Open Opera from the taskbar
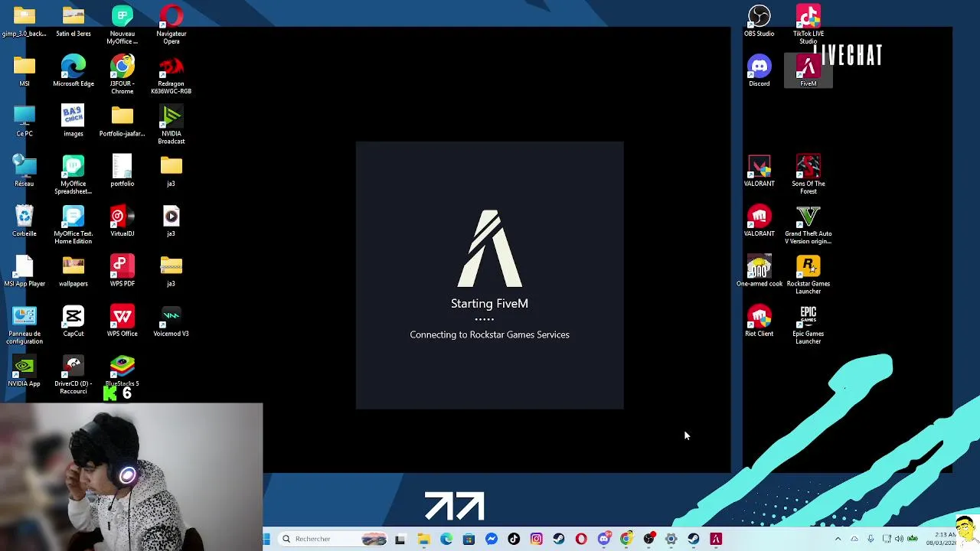Image resolution: width=980 pixels, height=551 pixels. click(x=581, y=539)
